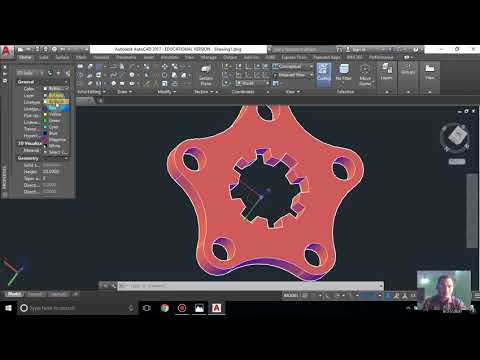Switch to the Surface ribbon tab
The width and height of the screenshot is (480, 360).
tap(62, 57)
